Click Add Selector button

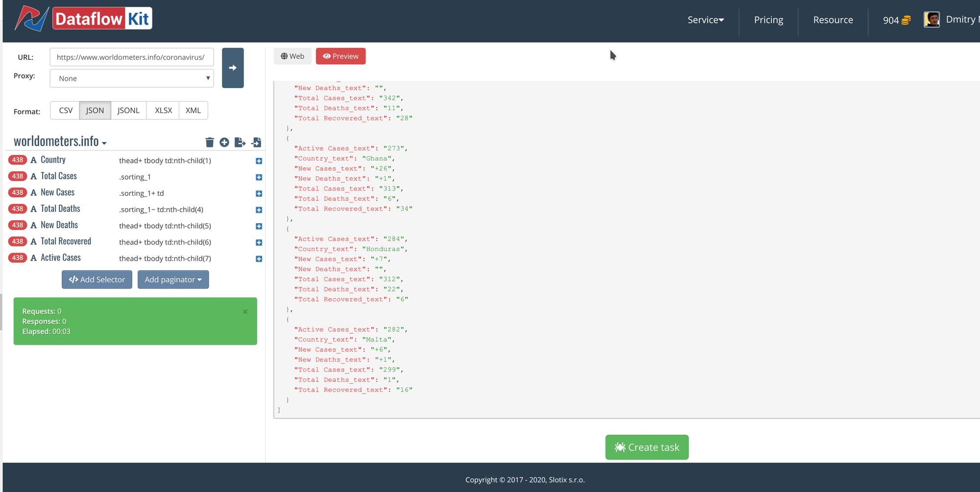tap(97, 280)
